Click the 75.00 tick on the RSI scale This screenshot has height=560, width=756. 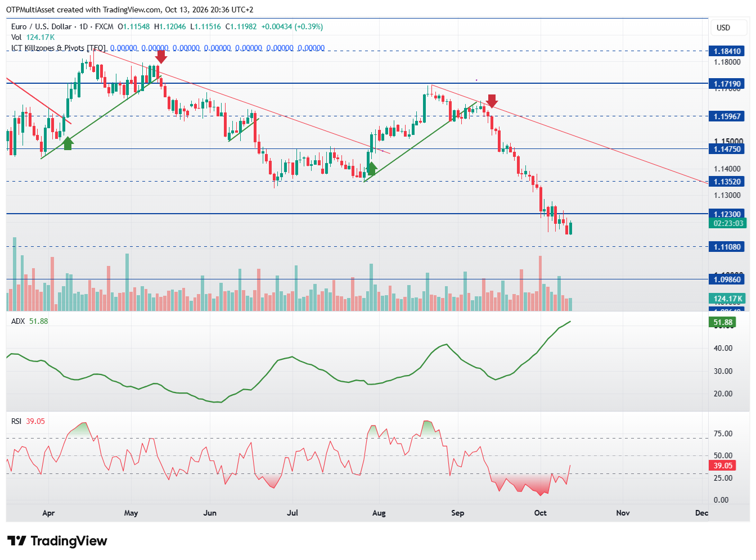point(723,433)
